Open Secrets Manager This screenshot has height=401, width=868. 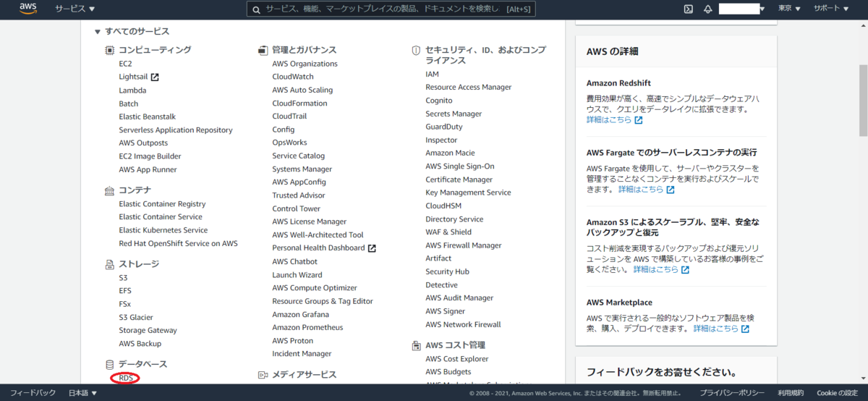[x=454, y=114]
